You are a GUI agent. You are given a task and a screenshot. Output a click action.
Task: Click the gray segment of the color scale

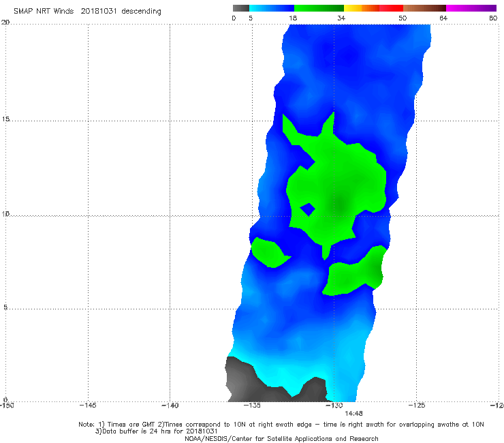click(x=241, y=8)
